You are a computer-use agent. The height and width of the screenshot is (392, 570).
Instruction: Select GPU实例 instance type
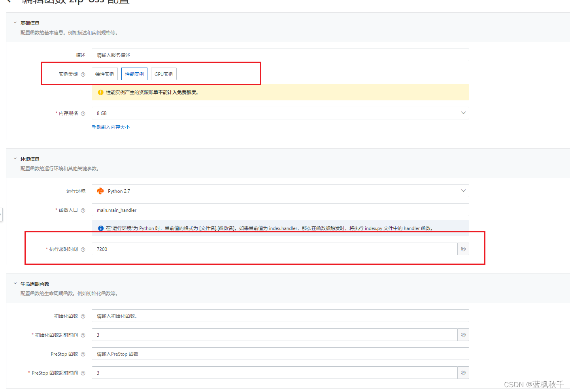(x=164, y=74)
